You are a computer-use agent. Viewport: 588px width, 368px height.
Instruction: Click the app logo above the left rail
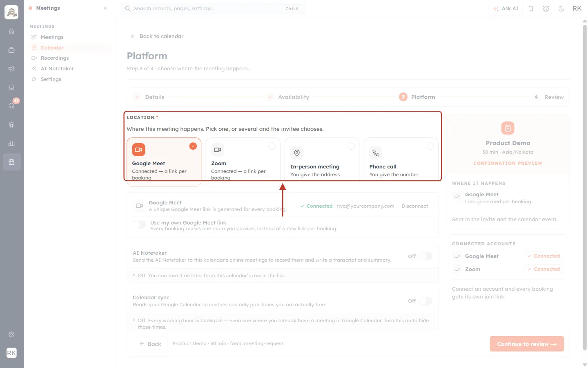click(x=11, y=12)
